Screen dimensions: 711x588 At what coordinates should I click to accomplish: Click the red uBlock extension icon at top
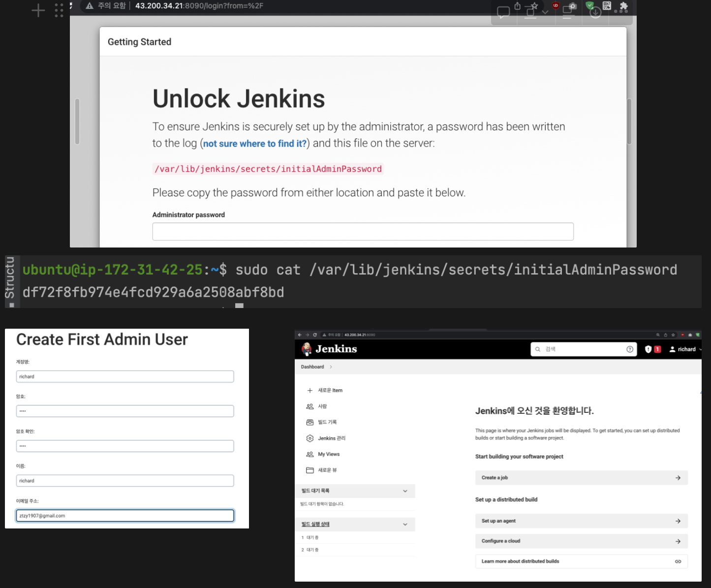[556, 5]
